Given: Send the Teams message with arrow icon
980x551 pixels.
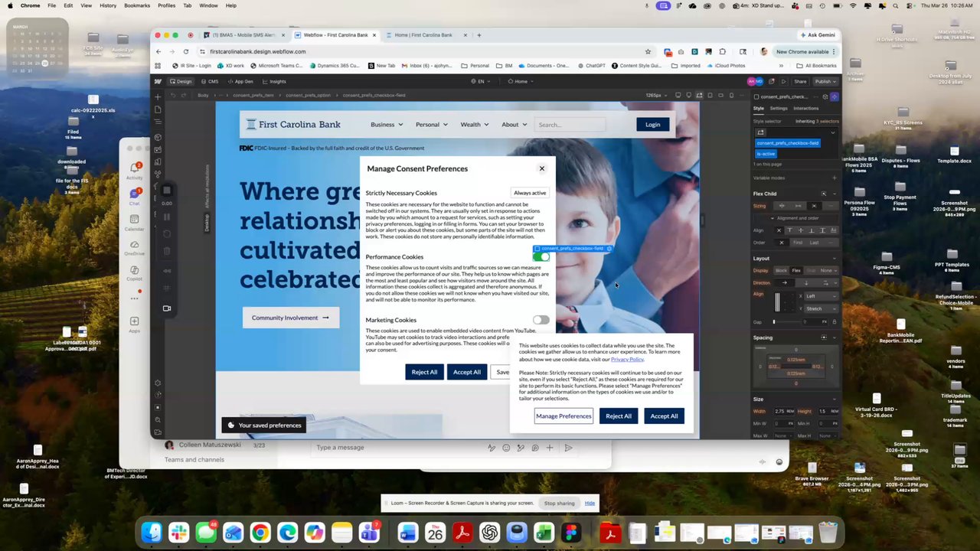Looking at the screenshot, I should (x=568, y=448).
